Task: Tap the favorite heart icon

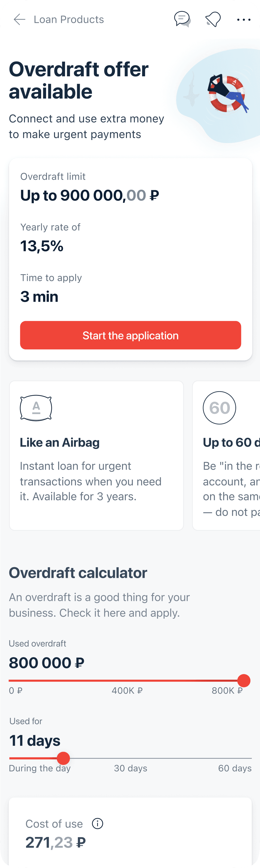Action: click(x=213, y=19)
